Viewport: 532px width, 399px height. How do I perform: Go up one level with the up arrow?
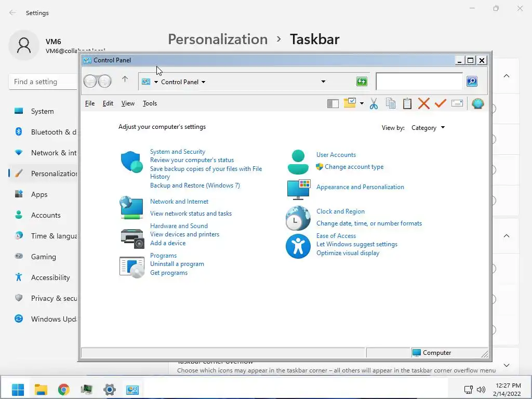[125, 79]
